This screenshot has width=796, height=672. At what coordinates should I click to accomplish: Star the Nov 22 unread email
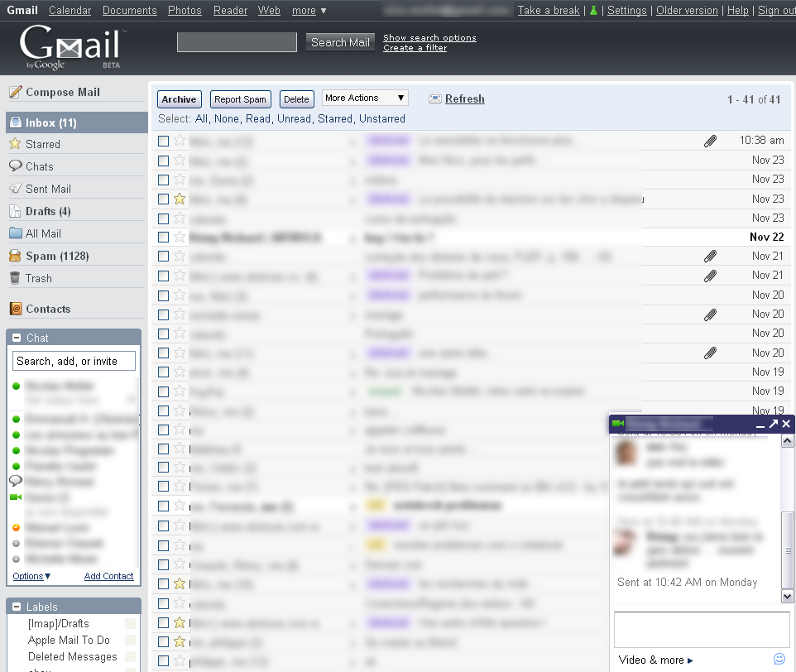click(x=180, y=237)
